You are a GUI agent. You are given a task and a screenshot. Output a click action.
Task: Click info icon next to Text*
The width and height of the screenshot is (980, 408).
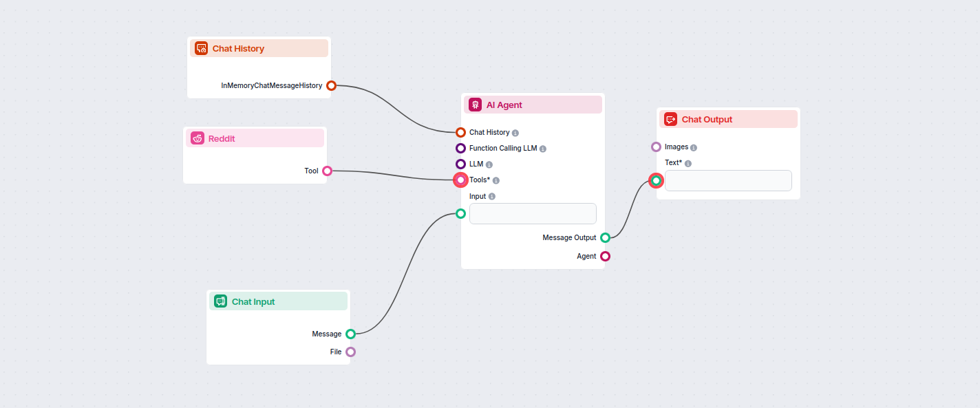(x=688, y=163)
